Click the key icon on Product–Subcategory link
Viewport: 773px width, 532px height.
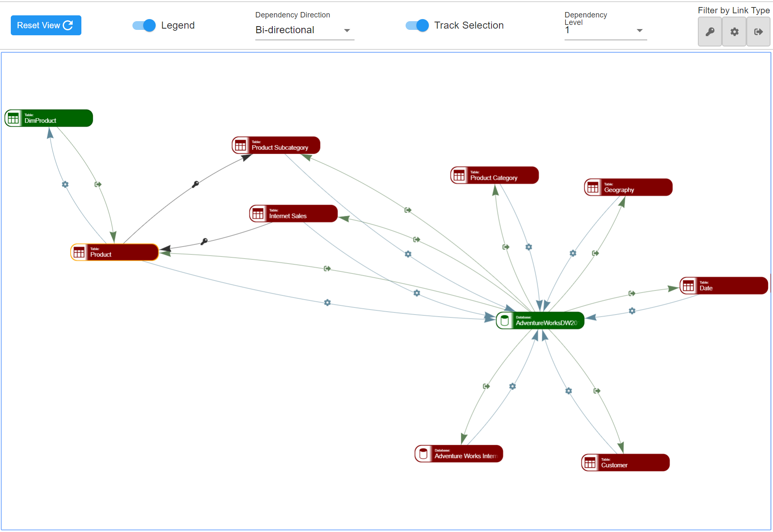(x=196, y=184)
